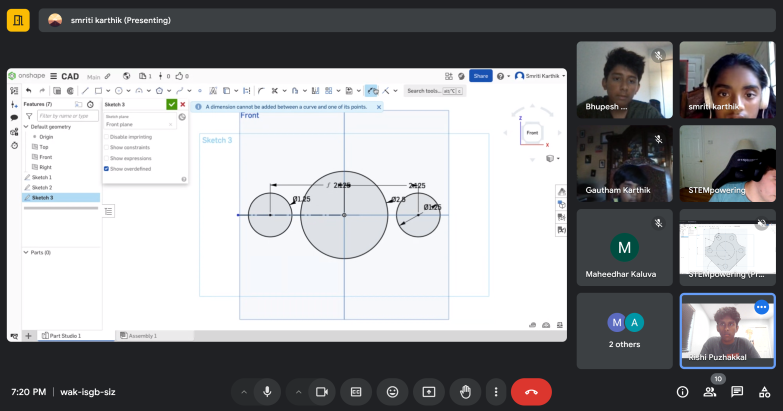Leave the call with the red button

click(531, 392)
